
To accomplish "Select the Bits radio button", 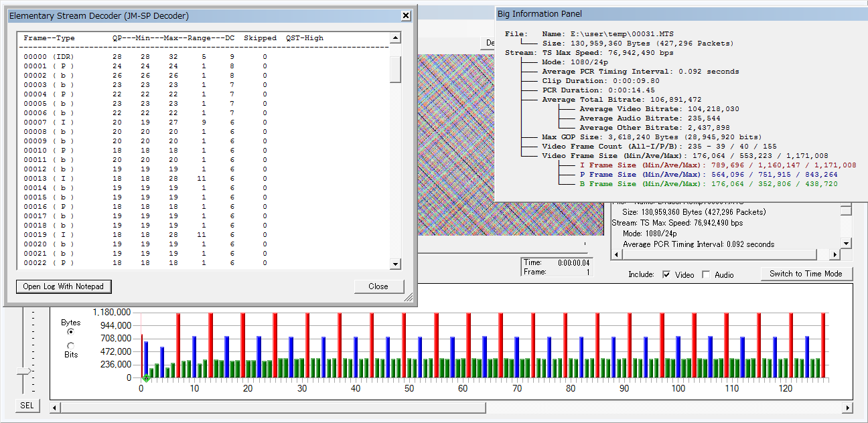I will [71, 345].
